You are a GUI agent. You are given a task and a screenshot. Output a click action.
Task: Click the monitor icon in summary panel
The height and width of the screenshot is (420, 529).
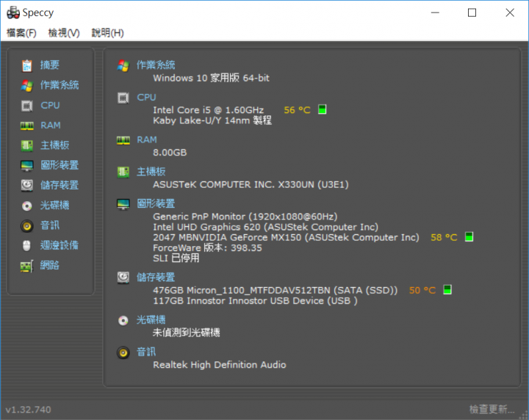pyautogui.click(x=123, y=204)
